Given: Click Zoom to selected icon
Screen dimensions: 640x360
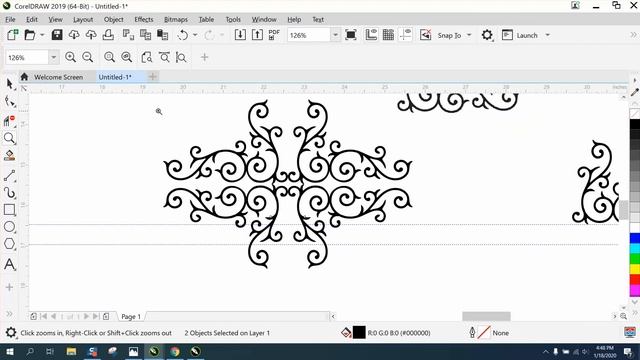Looking at the screenshot, I should (x=109, y=57).
